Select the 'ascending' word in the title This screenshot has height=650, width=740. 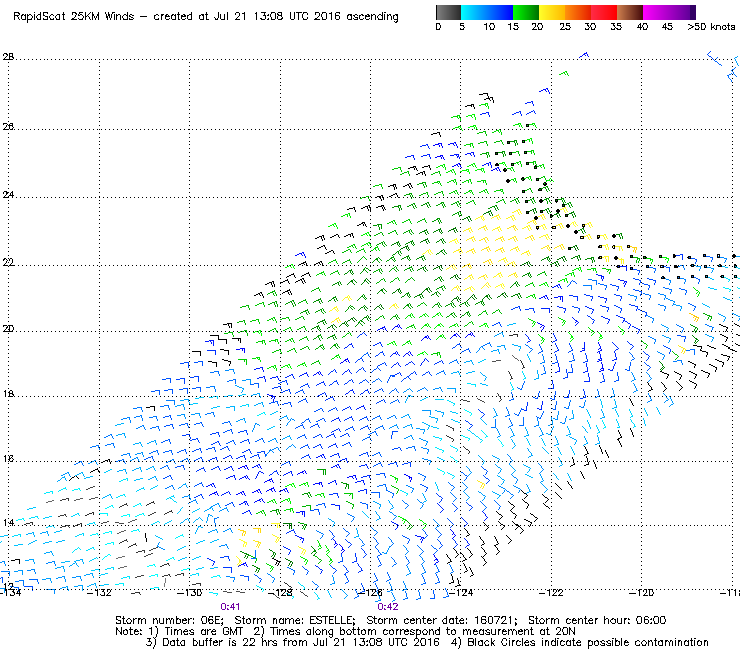point(372,17)
